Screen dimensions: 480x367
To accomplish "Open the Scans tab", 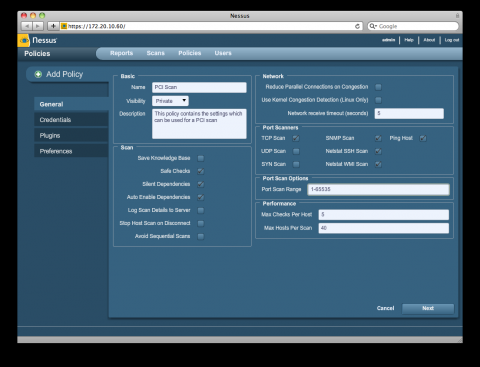I will (x=156, y=53).
